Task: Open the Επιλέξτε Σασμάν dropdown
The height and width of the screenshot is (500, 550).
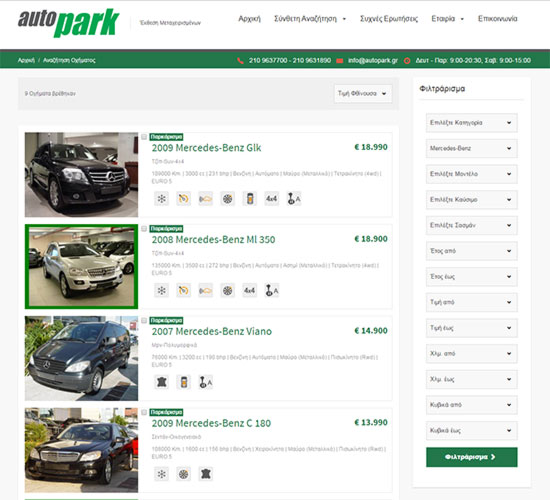Action: 471,225
